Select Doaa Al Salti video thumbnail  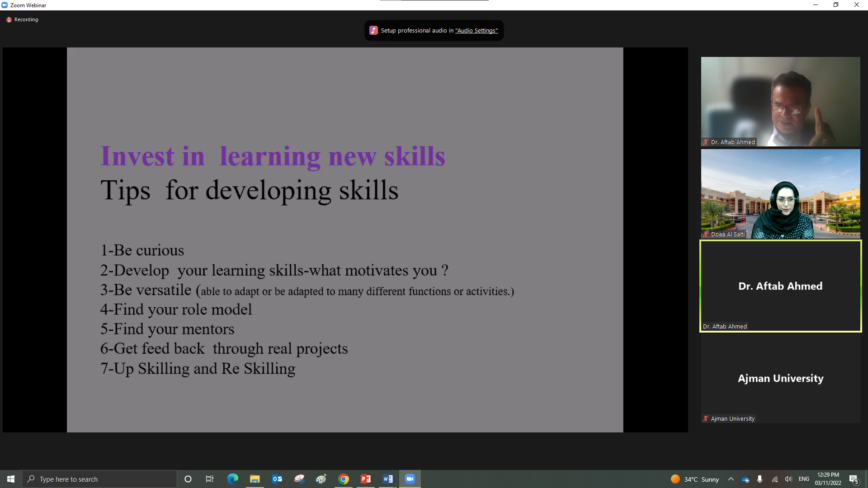pyautogui.click(x=780, y=193)
